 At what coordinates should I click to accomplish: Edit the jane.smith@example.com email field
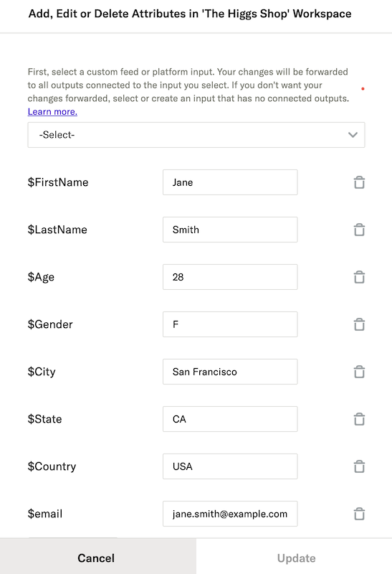click(x=230, y=514)
